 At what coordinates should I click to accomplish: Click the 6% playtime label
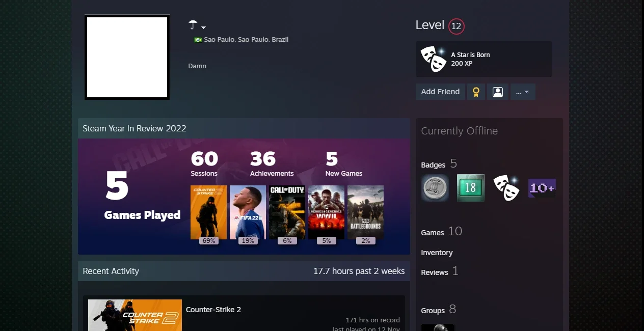287,241
